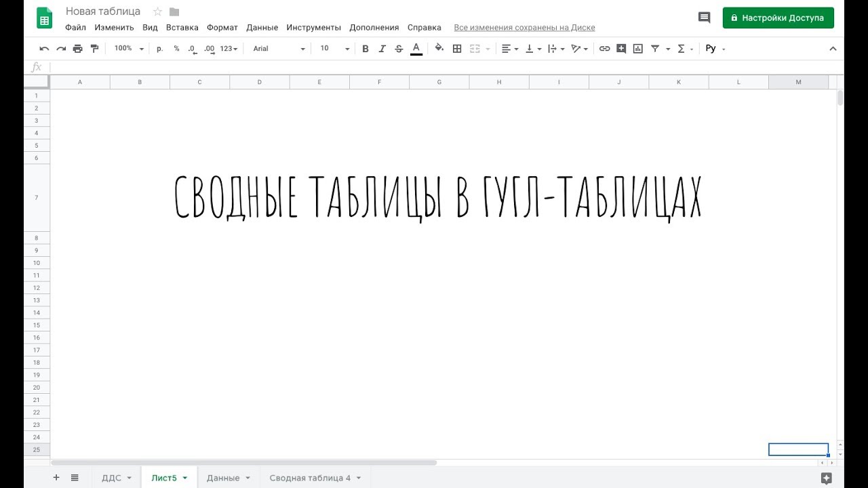
Task: Open Google Sheets home via green logo
Action: [x=45, y=18]
